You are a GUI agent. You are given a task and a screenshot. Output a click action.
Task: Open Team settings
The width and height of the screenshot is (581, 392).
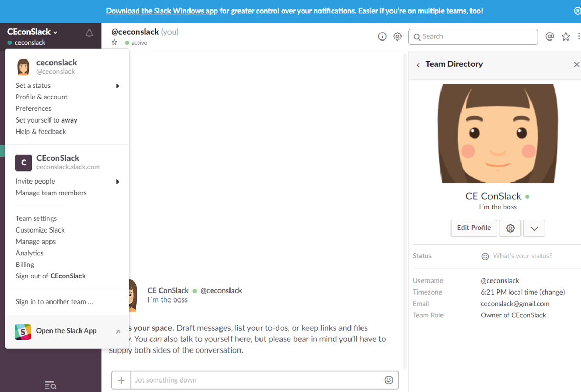coord(36,218)
